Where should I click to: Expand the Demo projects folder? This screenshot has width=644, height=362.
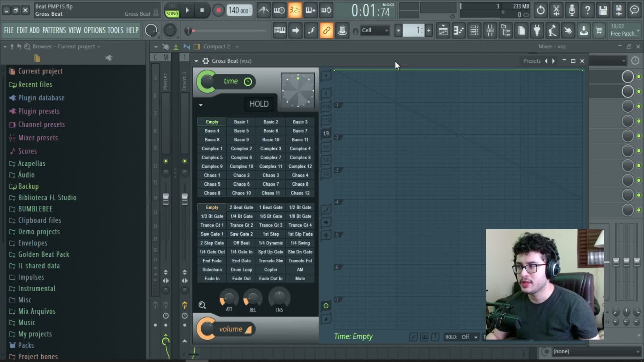pyautogui.click(x=39, y=232)
